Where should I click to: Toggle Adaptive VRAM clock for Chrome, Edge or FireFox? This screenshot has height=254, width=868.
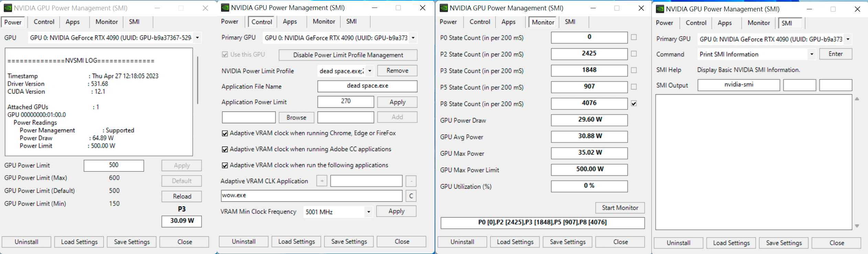[225, 134]
